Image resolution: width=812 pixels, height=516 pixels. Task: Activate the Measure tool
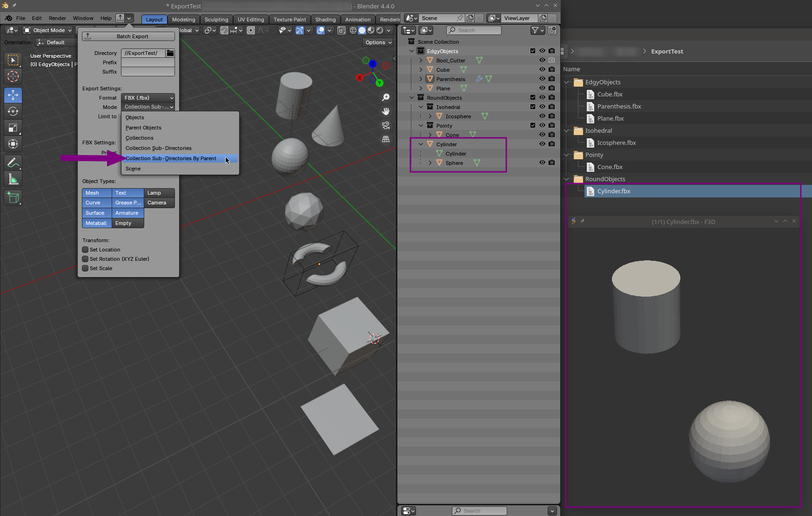tap(13, 179)
